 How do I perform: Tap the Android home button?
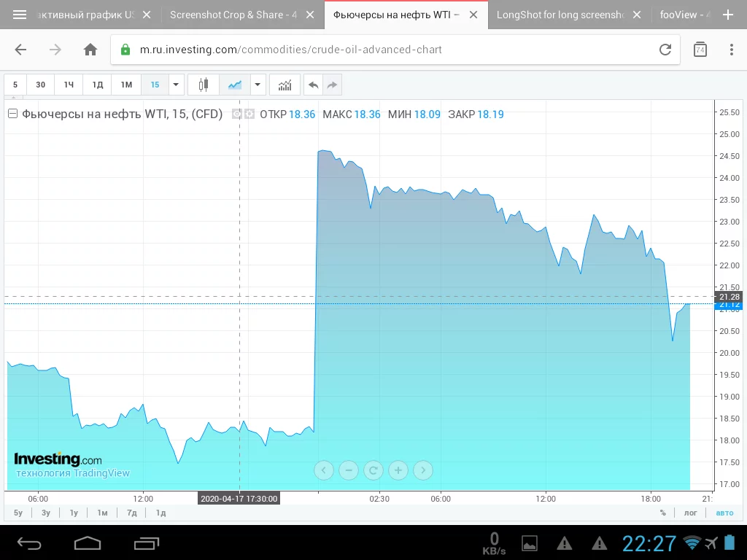tap(88, 542)
